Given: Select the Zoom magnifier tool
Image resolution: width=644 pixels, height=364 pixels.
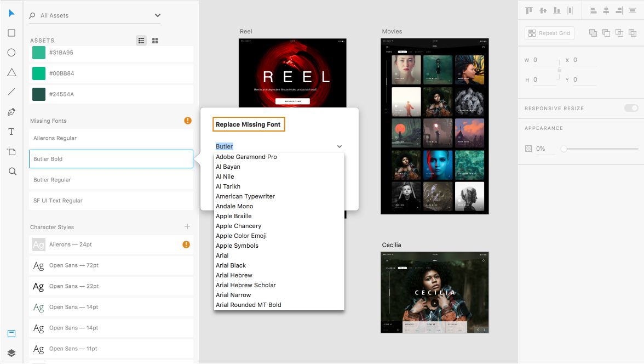Looking at the screenshot, I should [12, 171].
